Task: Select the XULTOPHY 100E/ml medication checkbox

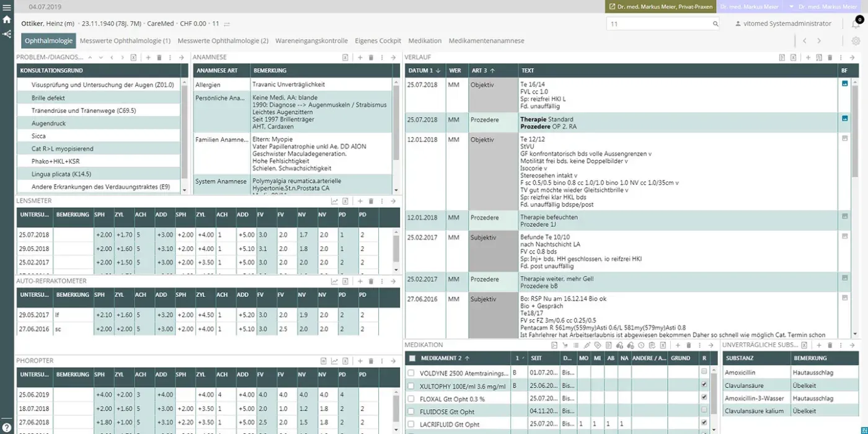Action: (x=411, y=386)
